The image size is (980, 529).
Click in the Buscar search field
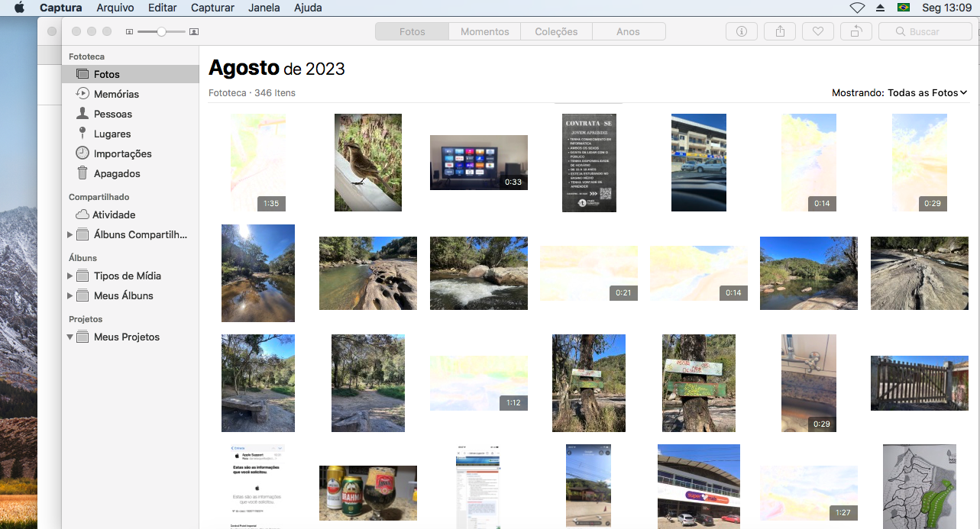924,31
